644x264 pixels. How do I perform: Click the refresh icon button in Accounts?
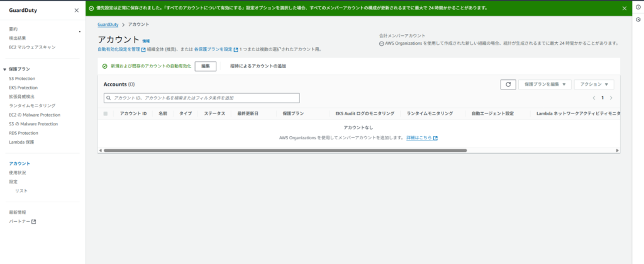[508, 84]
